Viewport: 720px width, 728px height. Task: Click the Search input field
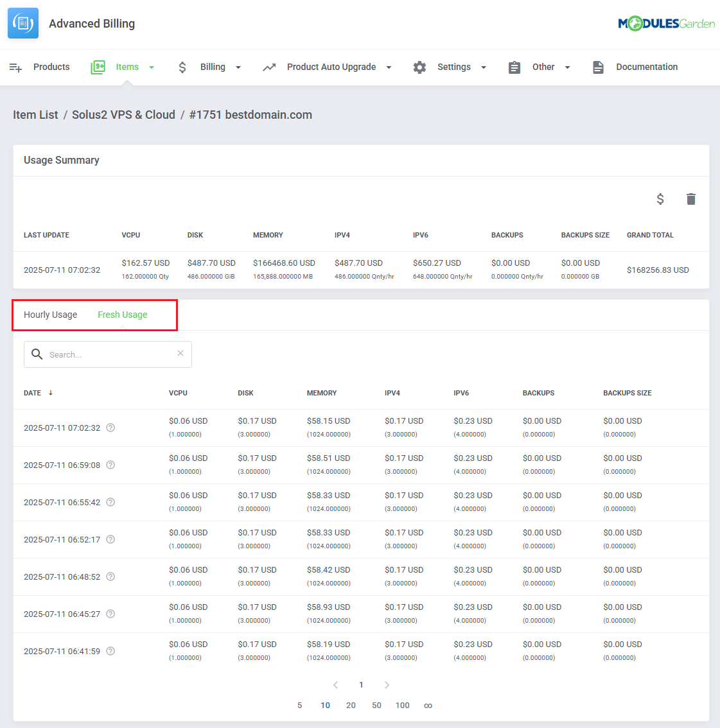pos(109,354)
